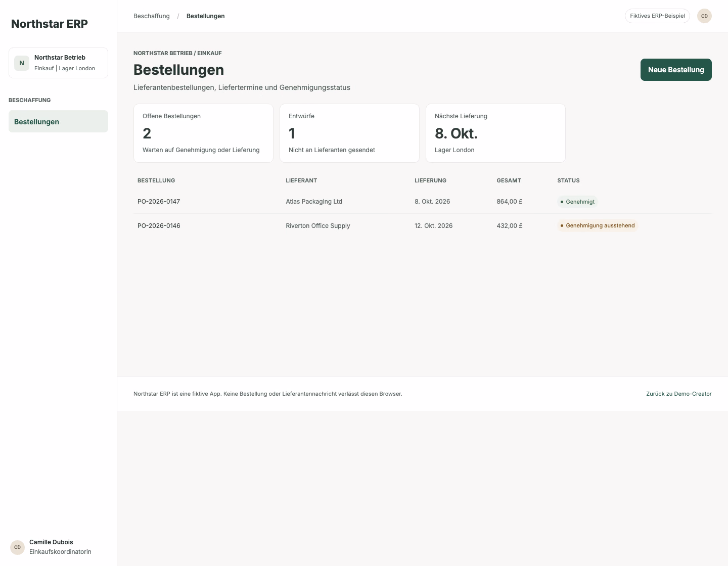
Task: Open Bestellungen in the sidebar
Action: point(58,121)
